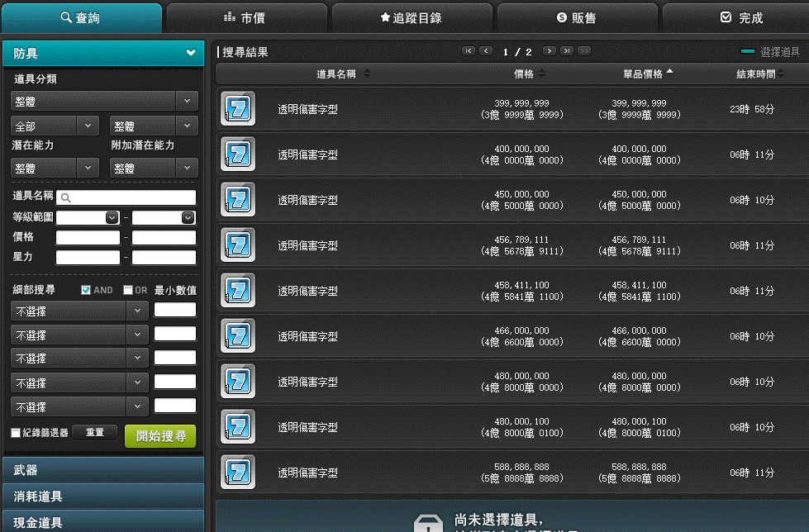This screenshot has width=809, height=532.
Task: Go to the next results page
Action: pos(550,50)
